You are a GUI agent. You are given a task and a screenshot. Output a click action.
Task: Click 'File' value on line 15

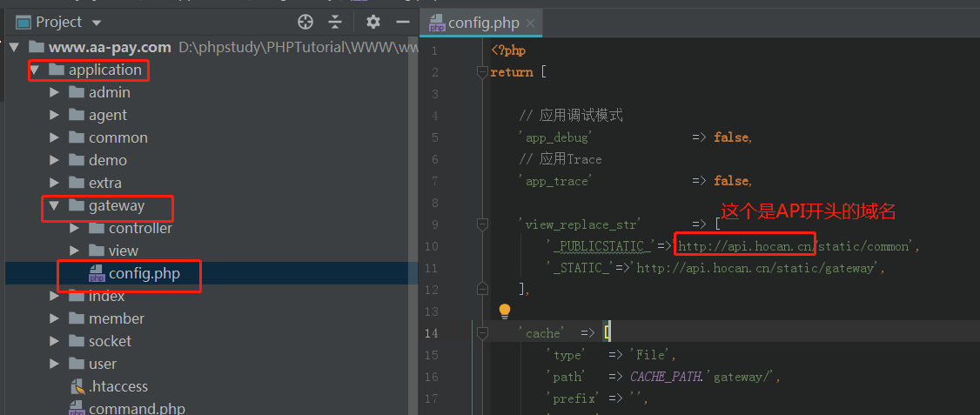(652, 355)
